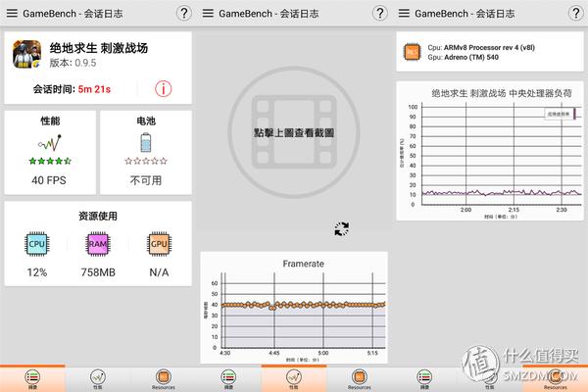Click the rotate refresh arrows icon
This screenshot has height=392, width=588.
click(342, 228)
